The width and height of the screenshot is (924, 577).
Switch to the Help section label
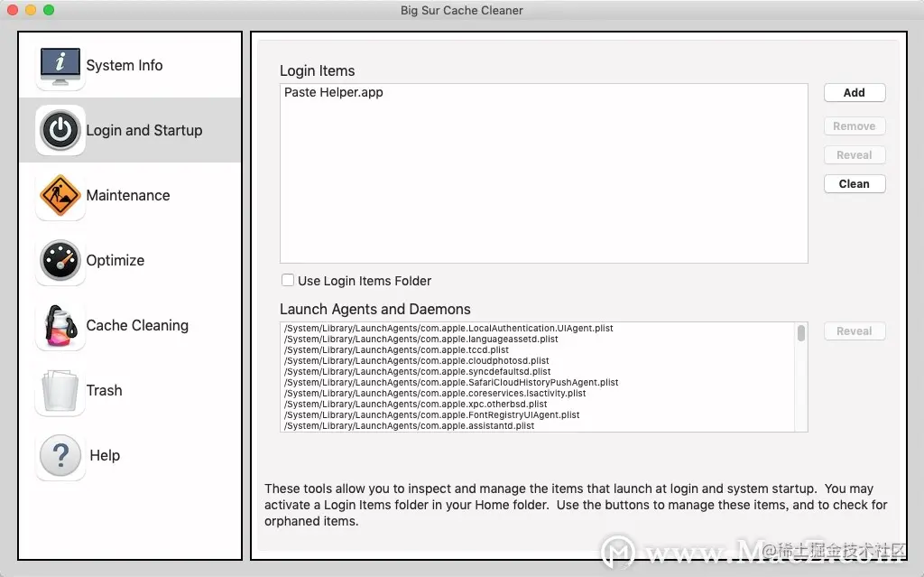(105, 455)
